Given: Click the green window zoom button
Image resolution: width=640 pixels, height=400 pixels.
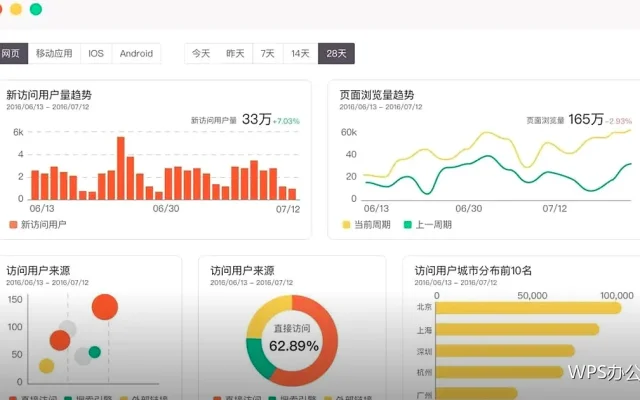Looking at the screenshot, I should click(36, 9).
